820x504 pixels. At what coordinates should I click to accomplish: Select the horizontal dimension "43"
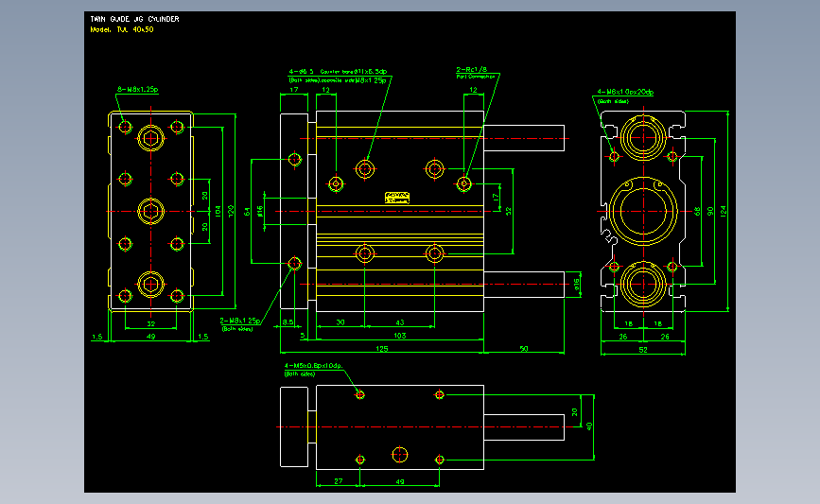pyautogui.click(x=400, y=322)
